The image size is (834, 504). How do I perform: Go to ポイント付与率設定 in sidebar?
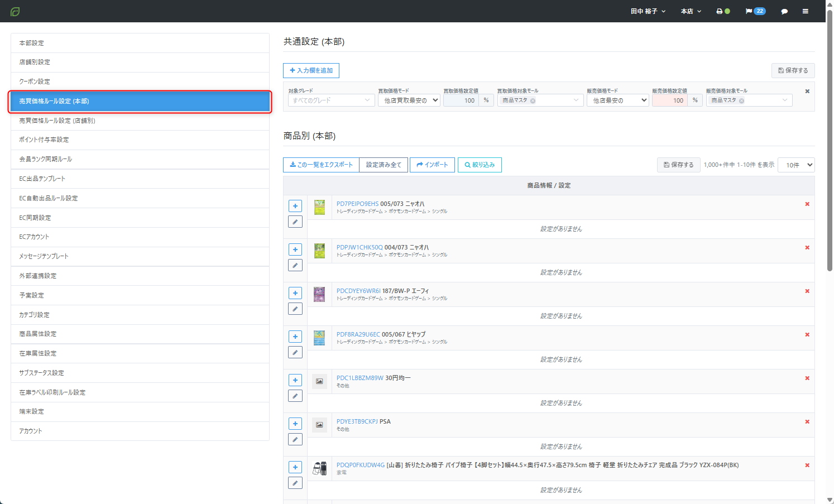tap(44, 140)
